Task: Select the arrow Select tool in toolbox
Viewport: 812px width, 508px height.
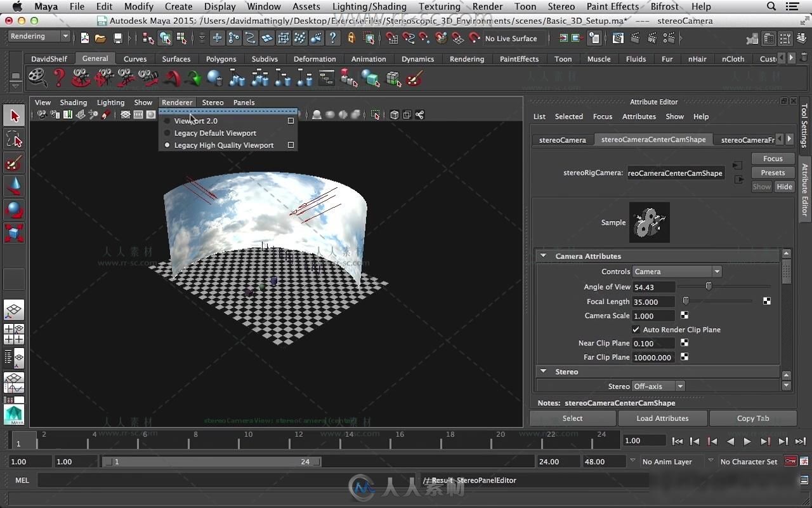Action: click(x=14, y=116)
